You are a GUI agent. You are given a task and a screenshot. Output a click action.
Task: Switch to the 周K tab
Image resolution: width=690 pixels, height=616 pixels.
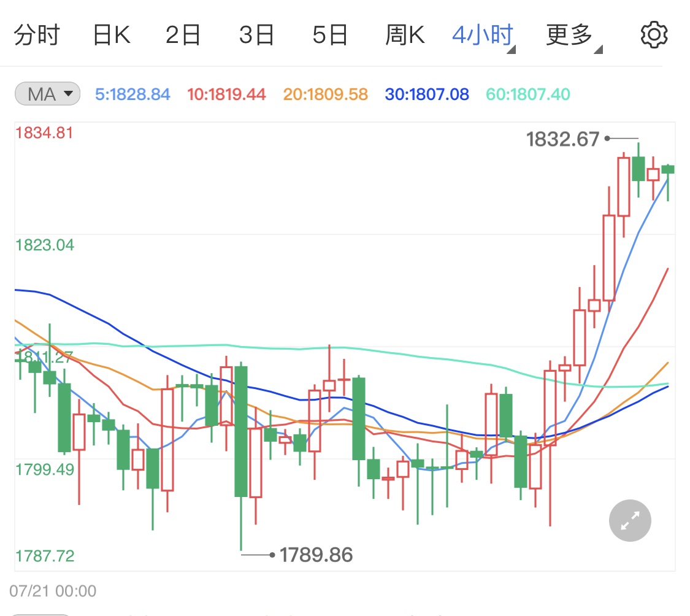click(405, 35)
